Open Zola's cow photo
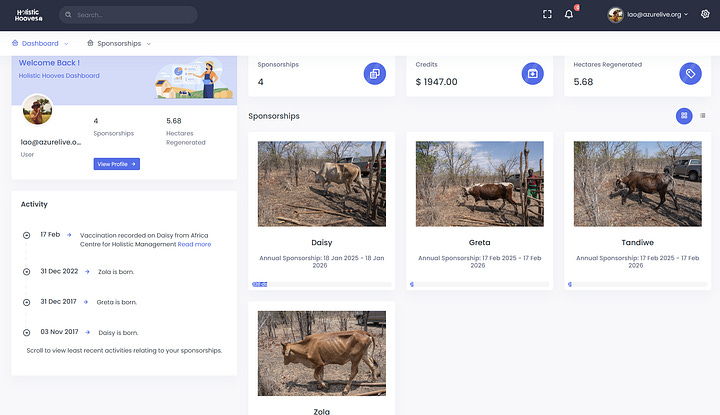The width and height of the screenshot is (720, 415). tap(321, 353)
